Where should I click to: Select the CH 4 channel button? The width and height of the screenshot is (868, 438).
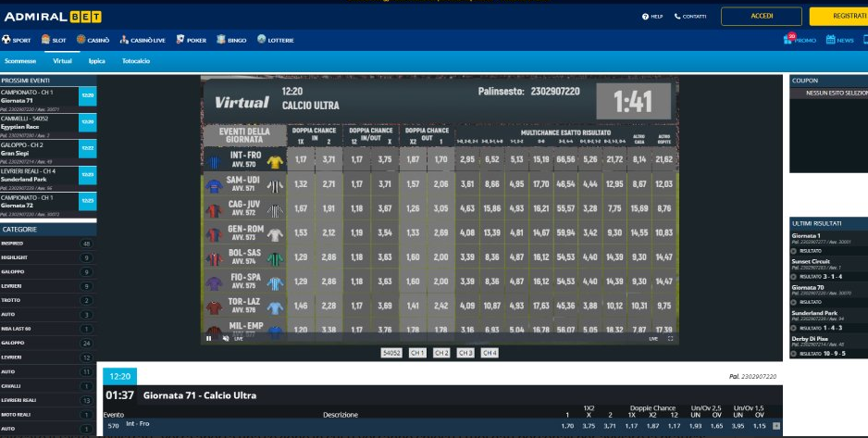tap(490, 353)
